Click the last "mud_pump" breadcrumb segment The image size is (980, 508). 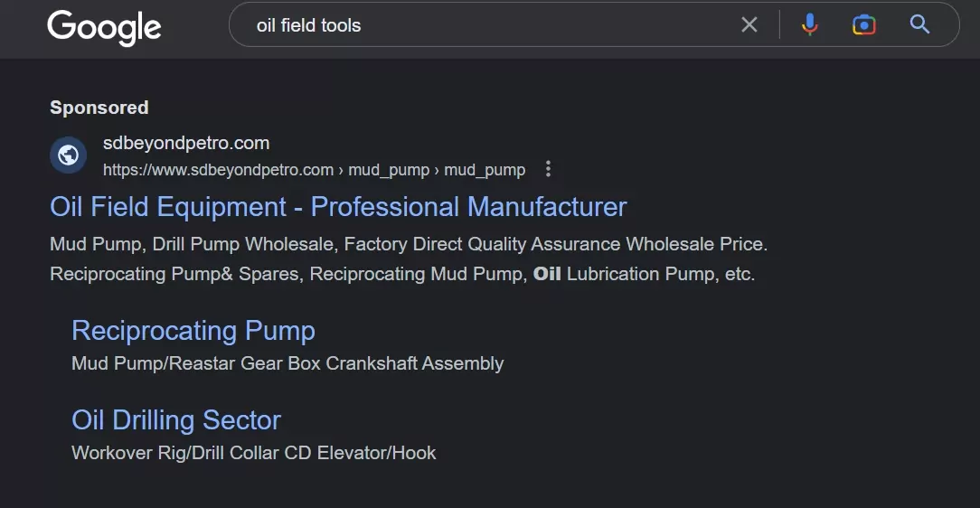pyautogui.click(x=485, y=170)
